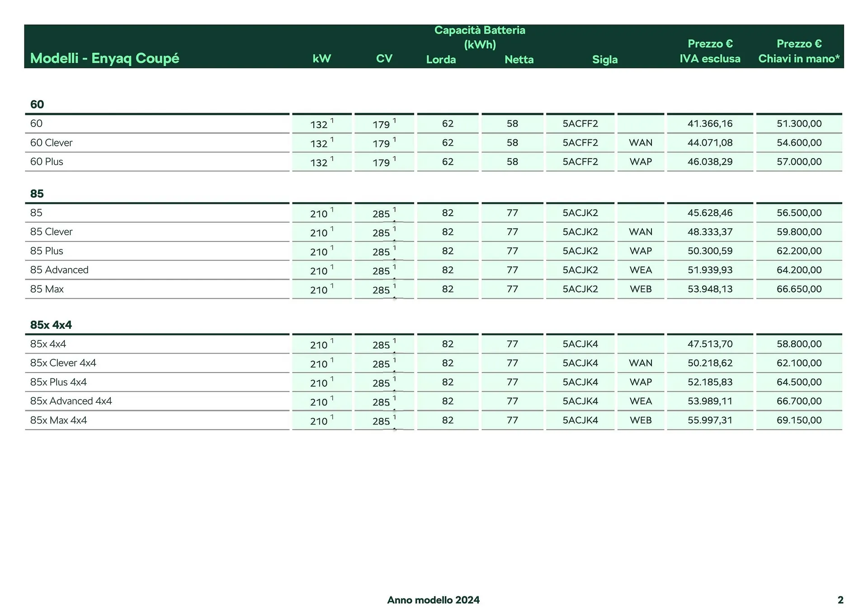Select the '85 Advanced' model name
Screen dimensions: 868x614
tap(59, 270)
